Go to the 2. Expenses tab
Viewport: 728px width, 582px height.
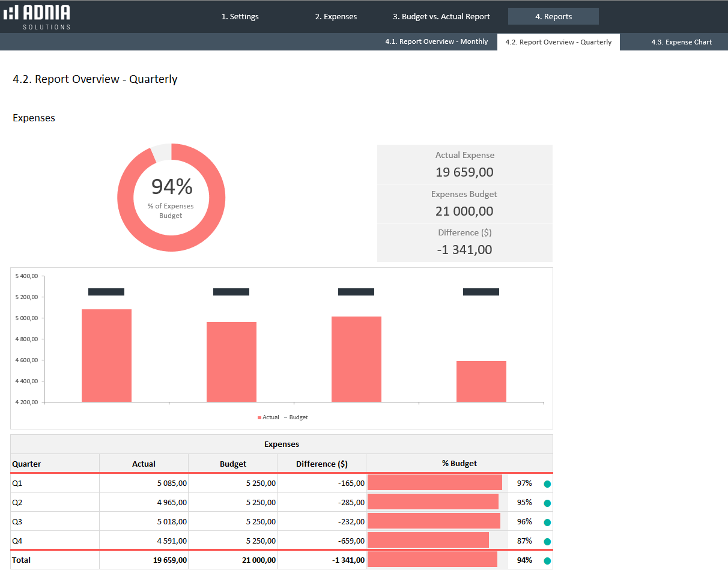pos(336,17)
